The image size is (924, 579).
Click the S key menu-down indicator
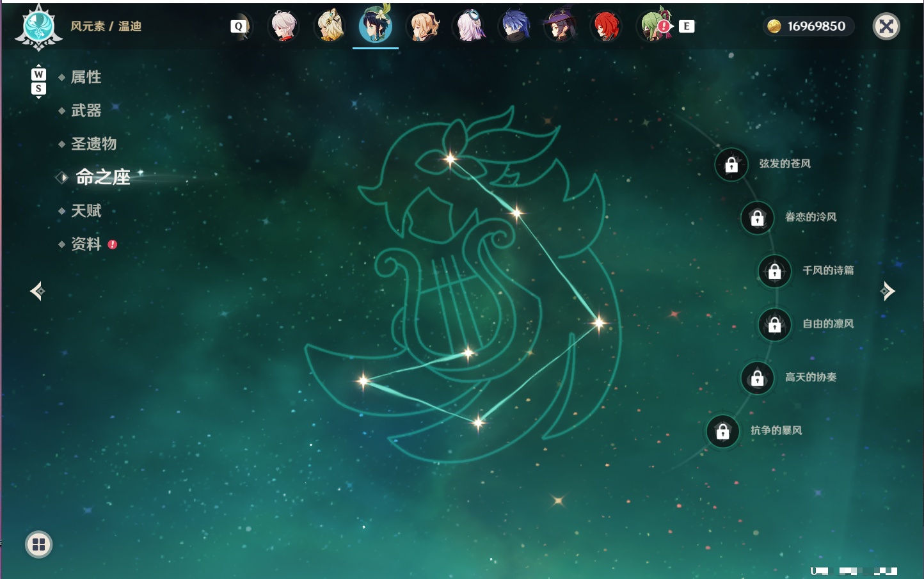[38, 88]
